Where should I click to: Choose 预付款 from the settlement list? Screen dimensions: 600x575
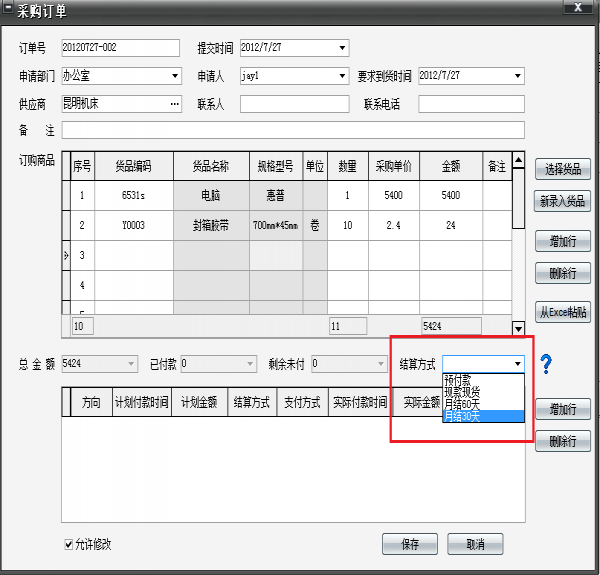pos(459,380)
